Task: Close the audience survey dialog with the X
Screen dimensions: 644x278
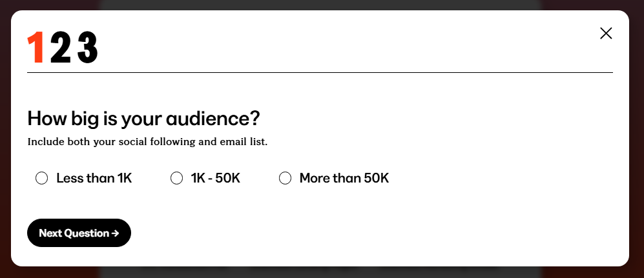Action: click(605, 34)
